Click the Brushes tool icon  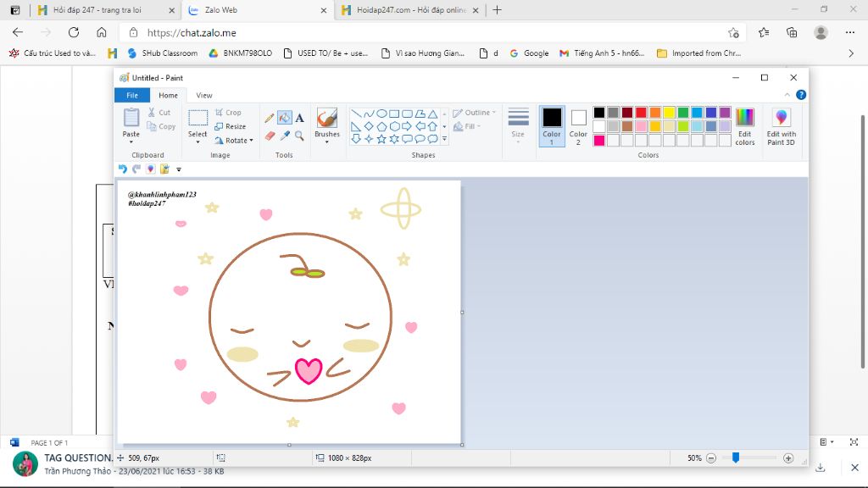pyautogui.click(x=326, y=118)
